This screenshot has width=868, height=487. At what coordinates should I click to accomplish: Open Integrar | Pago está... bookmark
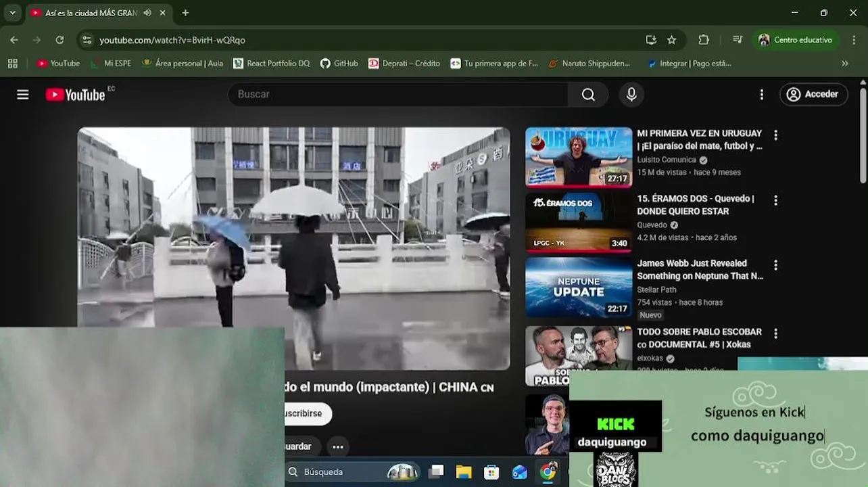pyautogui.click(x=689, y=63)
